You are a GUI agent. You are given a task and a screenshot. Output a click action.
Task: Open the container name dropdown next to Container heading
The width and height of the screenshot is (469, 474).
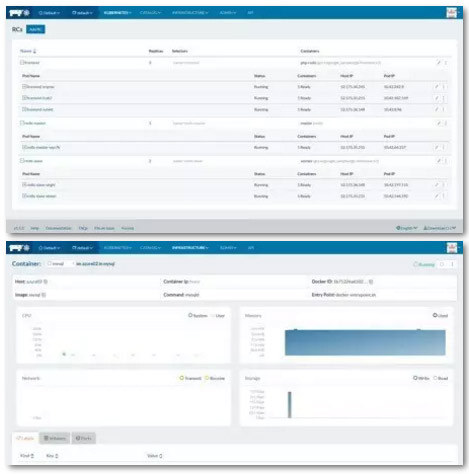point(60,264)
